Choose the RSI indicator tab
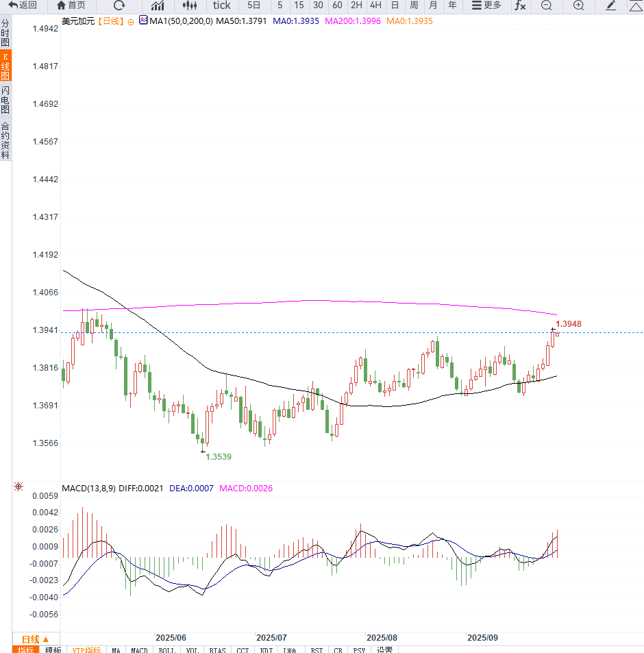This screenshot has height=653, width=644. (x=317, y=650)
